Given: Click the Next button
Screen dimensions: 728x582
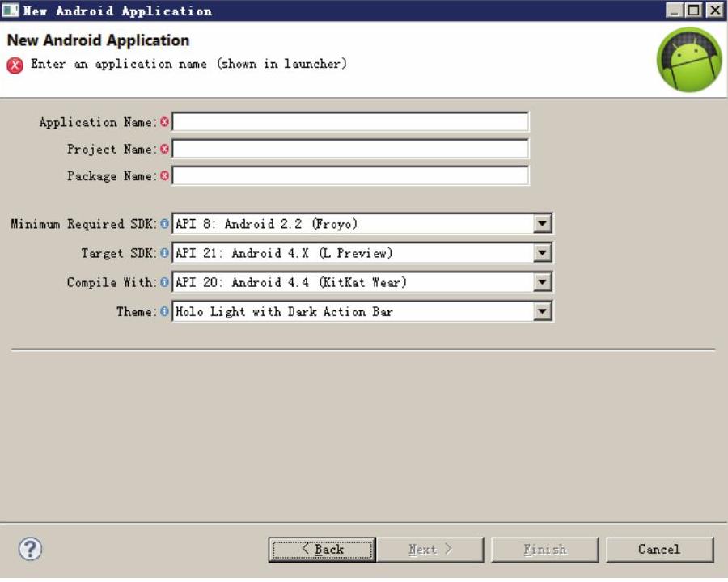Looking at the screenshot, I should 430,550.
